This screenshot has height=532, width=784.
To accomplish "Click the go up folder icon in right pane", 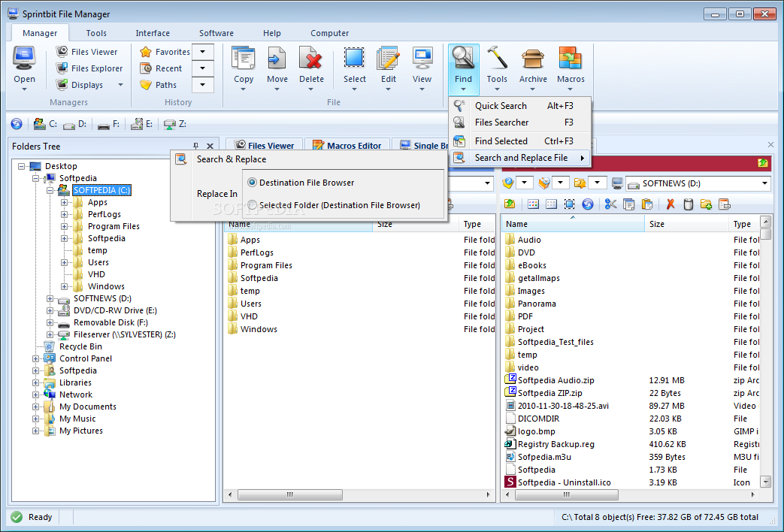I will pyautogui.click(x=510, y=204).
